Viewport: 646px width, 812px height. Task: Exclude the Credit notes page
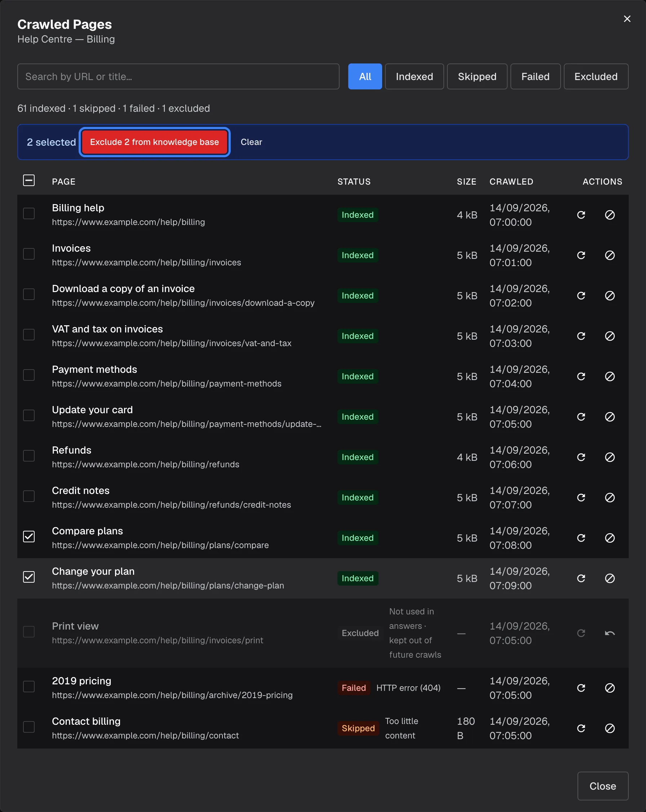[x=610, y=497]
